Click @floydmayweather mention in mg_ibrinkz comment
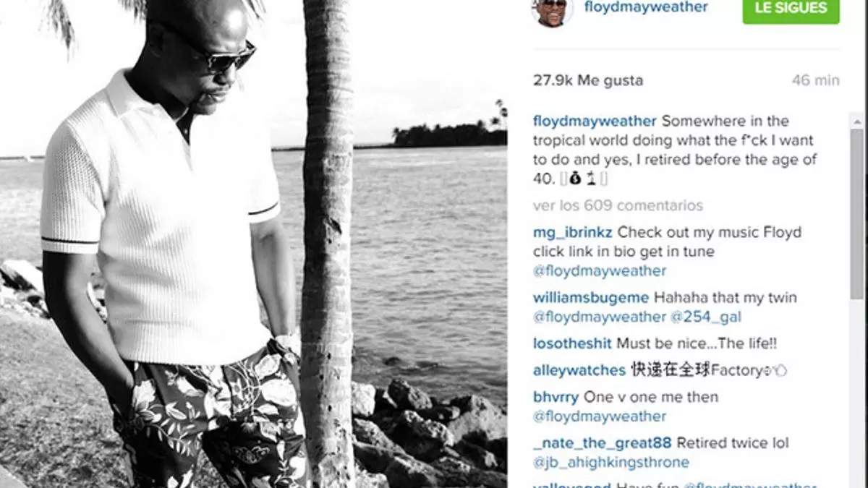The height and width of the screenshot is (488, 868). click(600, 271)
